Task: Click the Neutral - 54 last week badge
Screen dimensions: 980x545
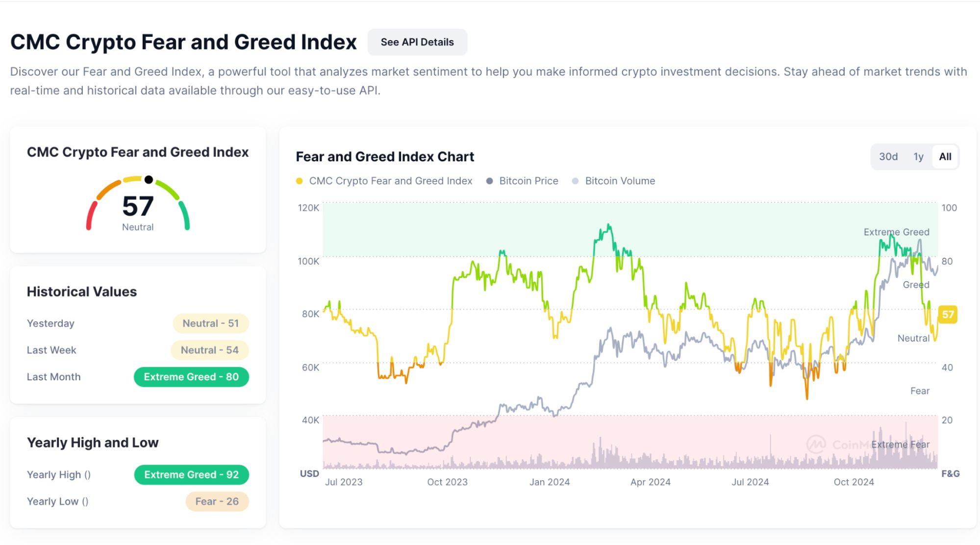Action: click(209, 350)
